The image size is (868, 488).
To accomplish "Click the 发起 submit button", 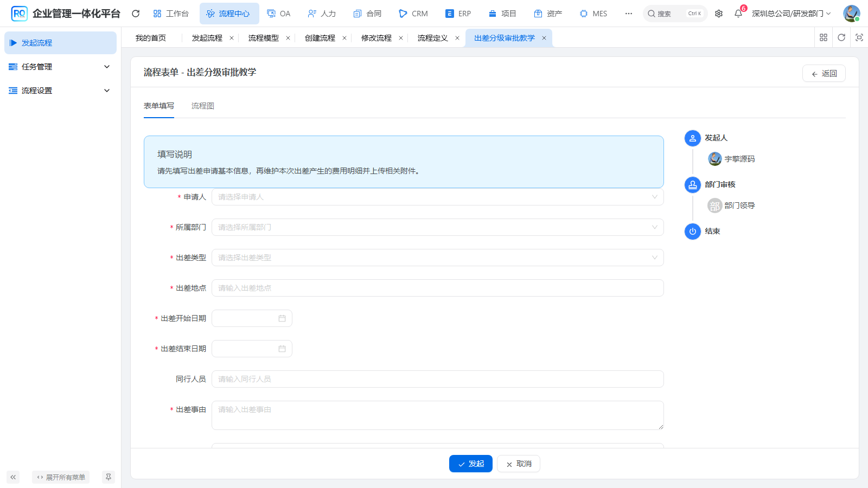I will (x=471, y=464).
